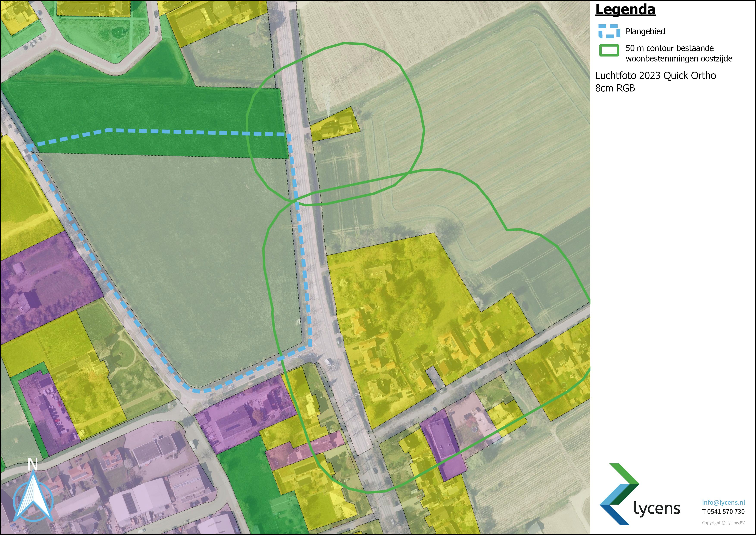Click the '8cm RGB' text

coord(615,88)
